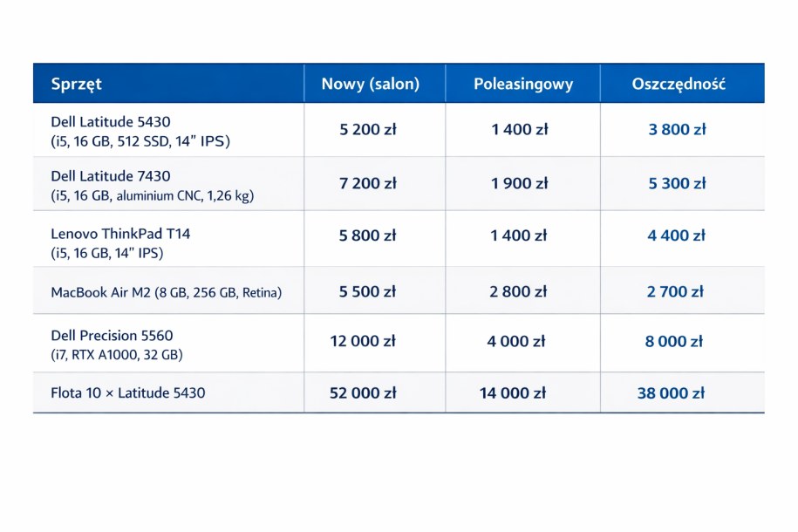Select the Dell Latitude 7430 row label

pos(111,175)
